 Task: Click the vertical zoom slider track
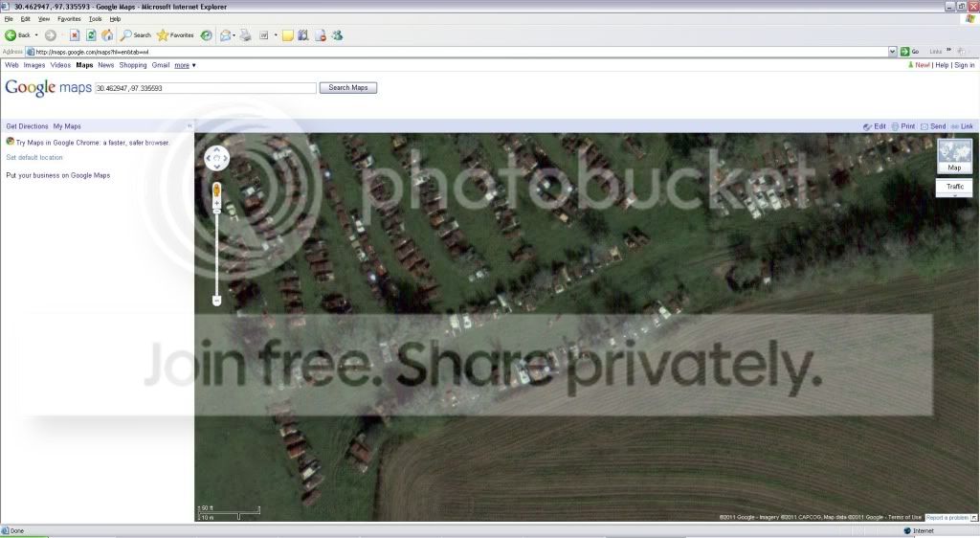(217, 254)
